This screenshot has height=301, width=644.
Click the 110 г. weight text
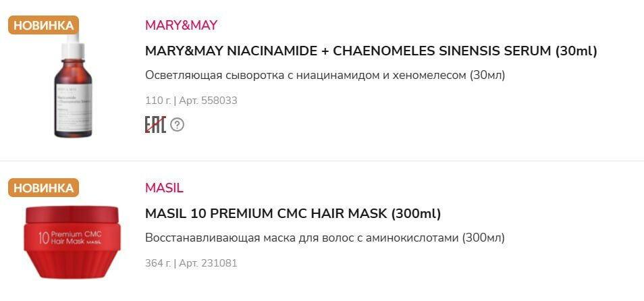click(158, 101)
